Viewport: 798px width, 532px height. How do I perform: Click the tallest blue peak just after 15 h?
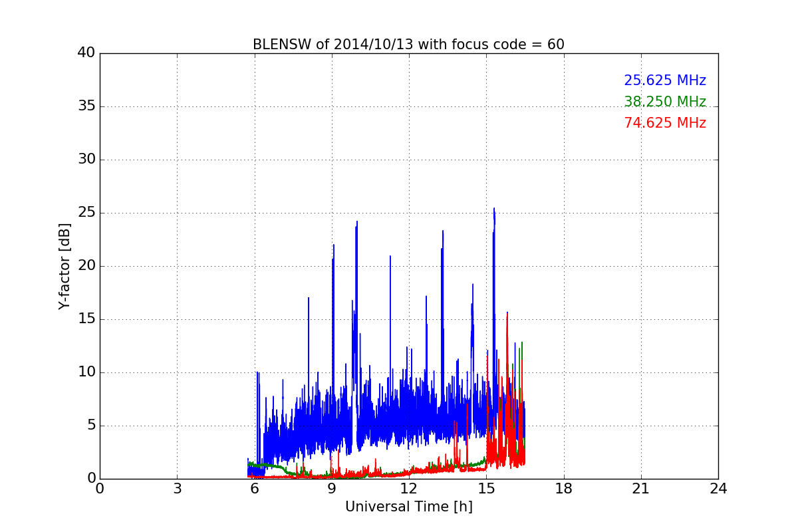click(494, 209)
